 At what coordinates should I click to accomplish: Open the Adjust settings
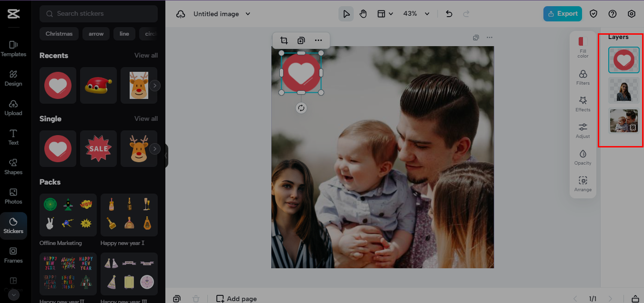pyautogui.click(x=583, y=131)
